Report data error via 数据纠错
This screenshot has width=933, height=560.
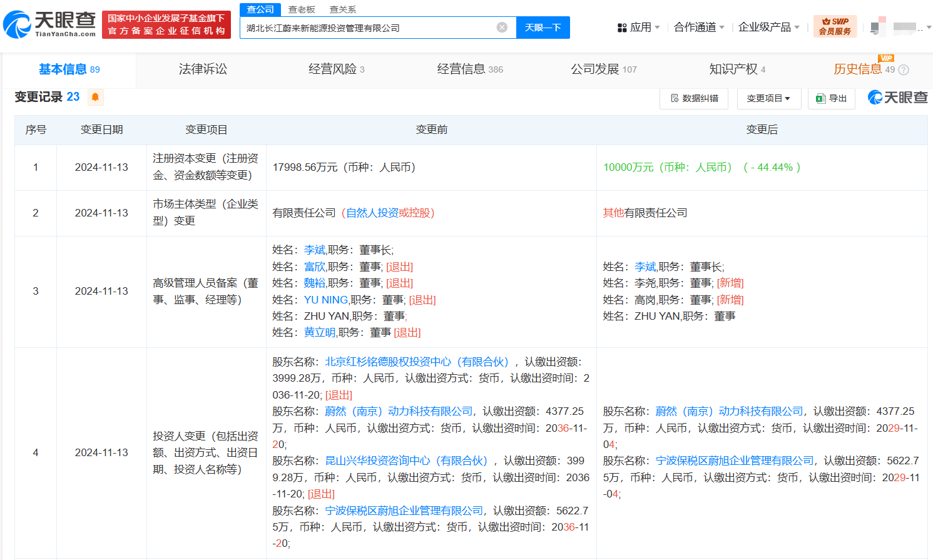(694, 98)
